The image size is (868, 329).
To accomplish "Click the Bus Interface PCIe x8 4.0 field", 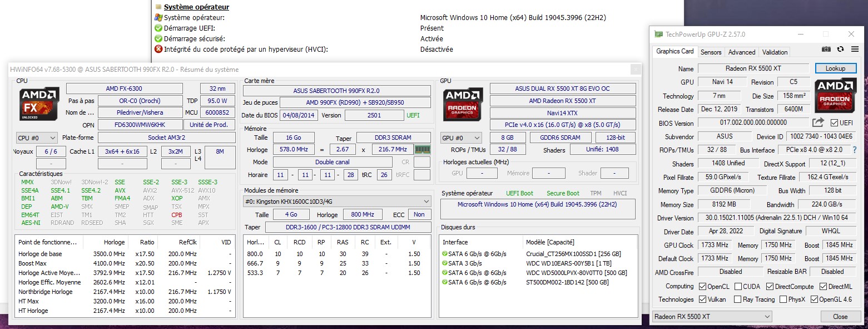I will tap(815, 150).
